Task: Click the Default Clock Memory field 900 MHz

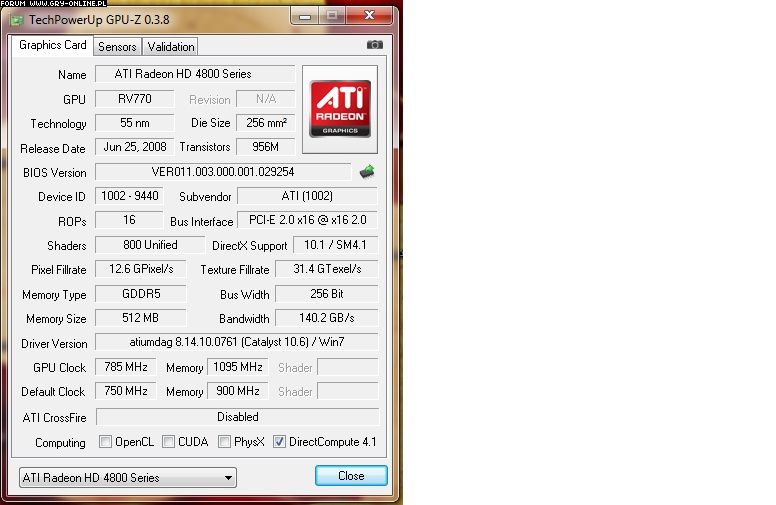Action: click(238, 391)
